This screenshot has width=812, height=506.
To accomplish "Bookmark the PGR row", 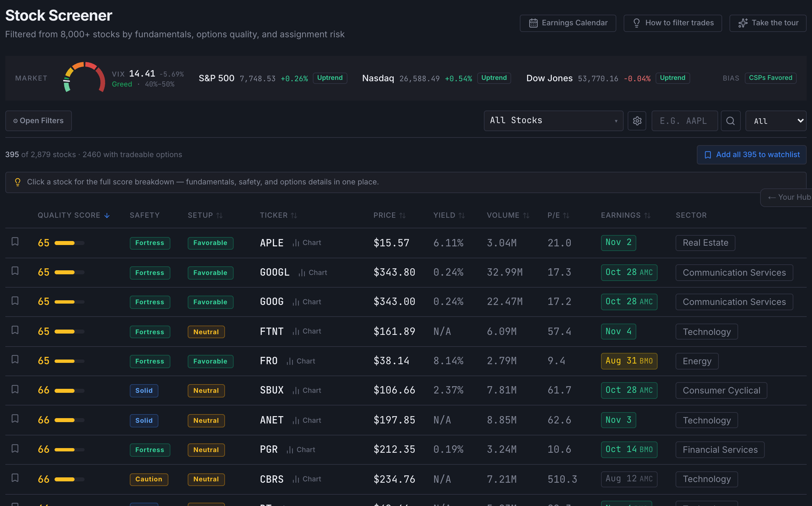I will [15, 449].
